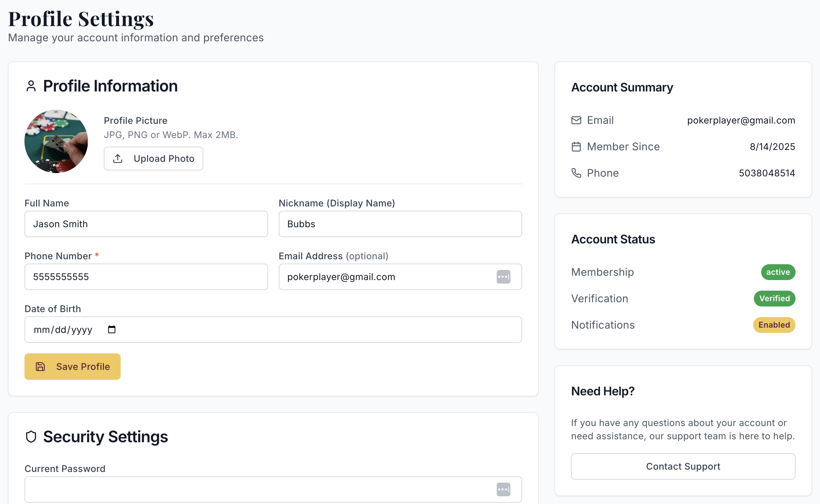Image resolution: width=820 pixels, height=504 pixels.
Task: Click the phone icon in Account Summary
Action: tap(576, 173)
